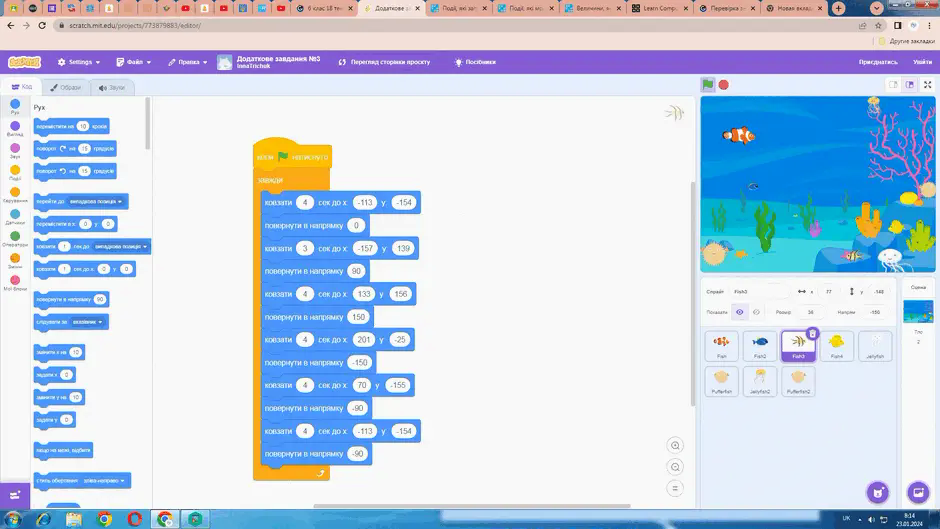Open a new browser tab
940x529 pixels.
click(838, 8)
